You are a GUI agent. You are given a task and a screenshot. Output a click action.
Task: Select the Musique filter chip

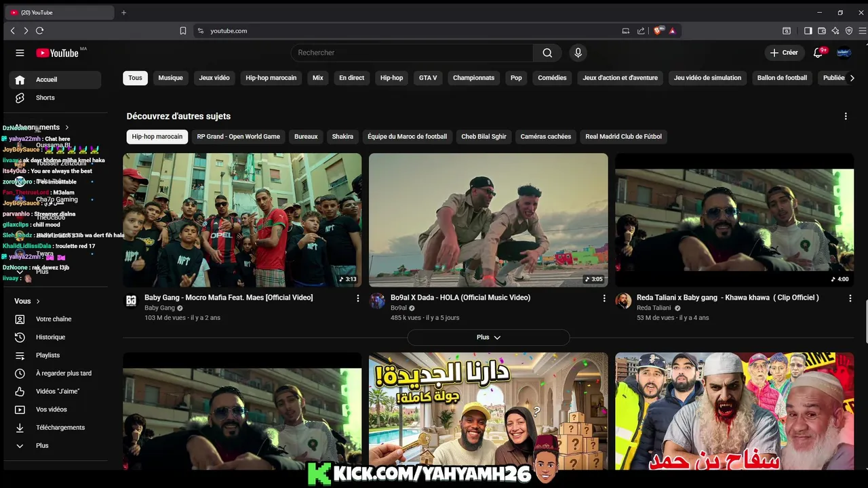(x=171, y=78)
